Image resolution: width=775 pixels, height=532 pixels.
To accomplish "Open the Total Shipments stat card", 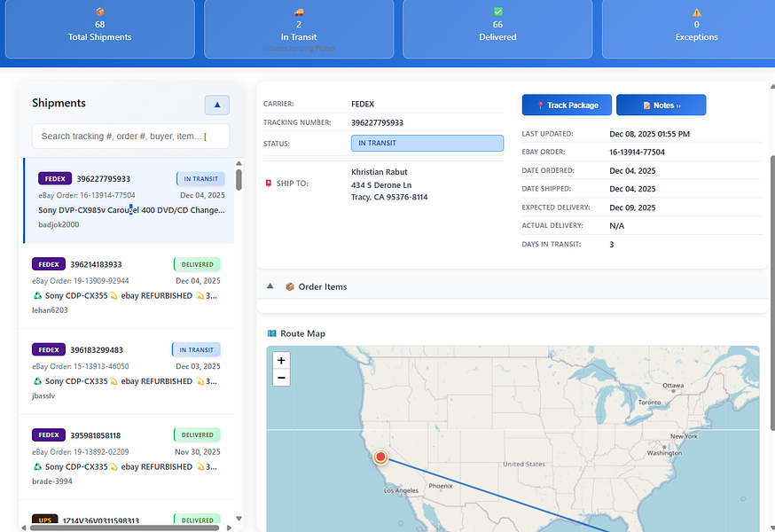I will (x=100, y=28).
